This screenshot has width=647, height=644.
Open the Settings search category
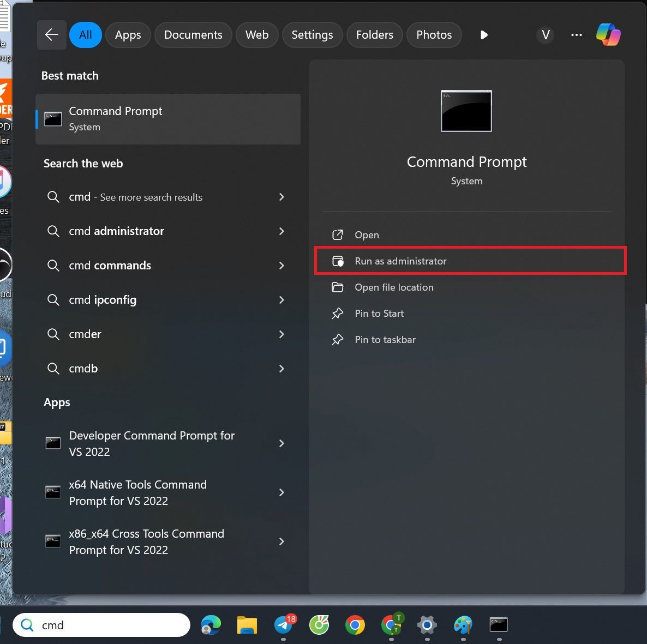312,34
